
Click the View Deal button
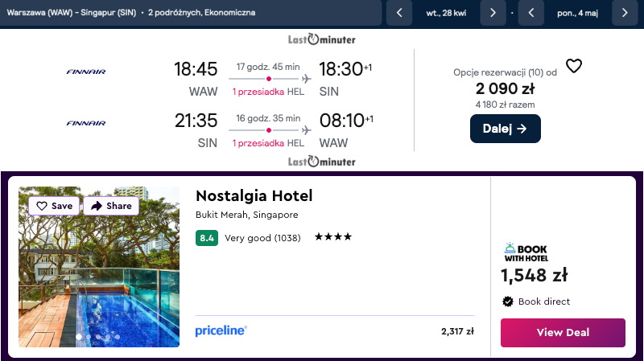tap(563, 332)
